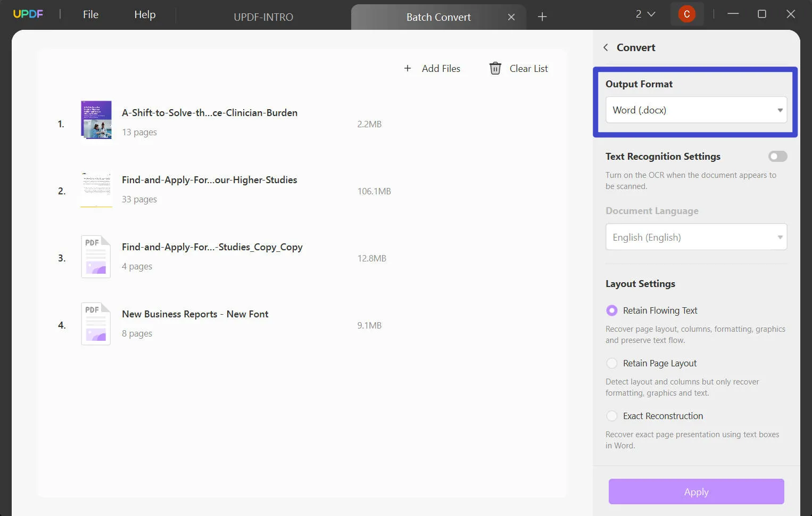Open the Output Format Word dropdown
The image size is (812, 516).
tap(696, 110)
